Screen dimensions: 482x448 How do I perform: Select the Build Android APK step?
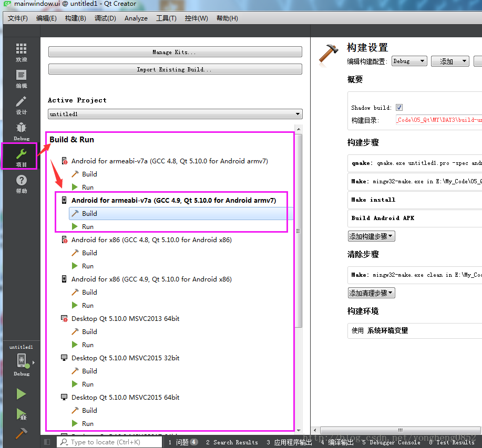[x=415, y=218]
